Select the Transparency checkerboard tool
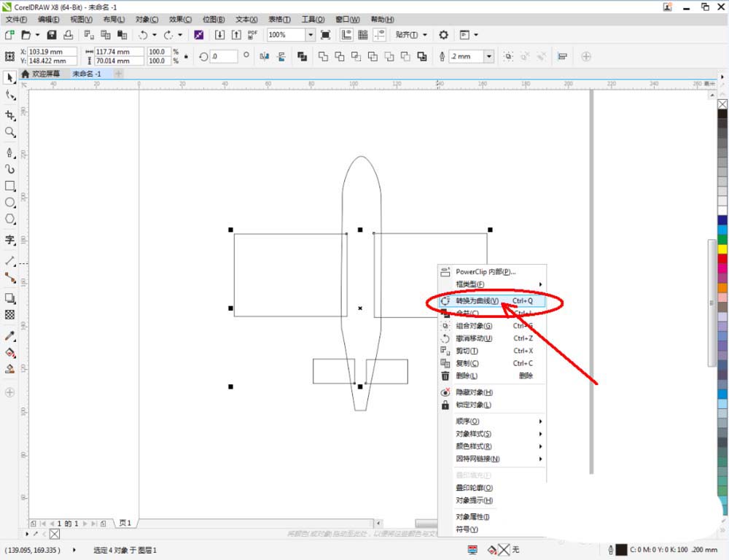Viewport: 729px width, 560px height. pyautogui.click(x=9, y=315)
